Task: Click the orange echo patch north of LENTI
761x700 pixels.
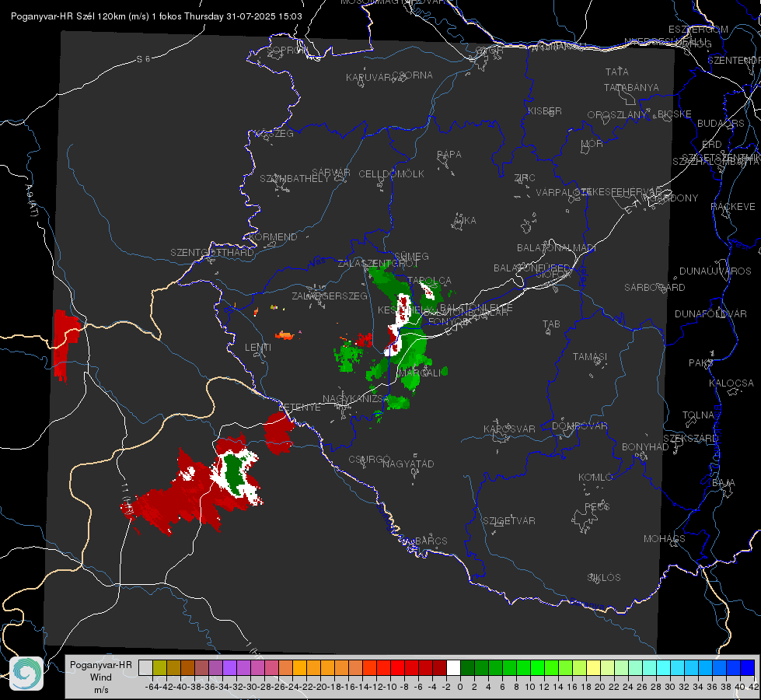Action: click(285, 334)
